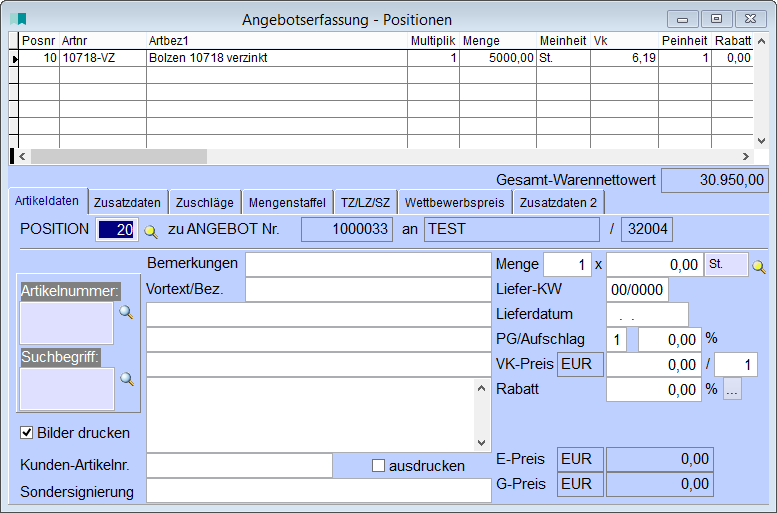Image resolution: width=777 pixels, height=513 pixels.
Task: Click the Menge cell 5000,00
Action: click(498, 58)
